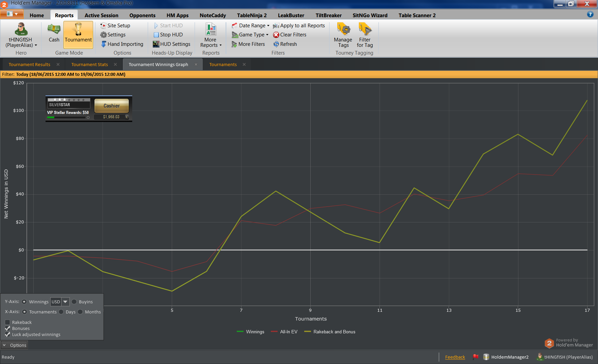
Task: Expand the Game Type filter dropdown
Action: click(x=267, y=35)
